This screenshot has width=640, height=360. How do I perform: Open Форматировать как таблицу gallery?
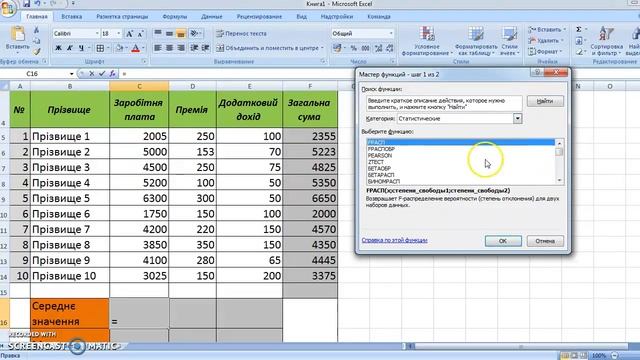476,41
